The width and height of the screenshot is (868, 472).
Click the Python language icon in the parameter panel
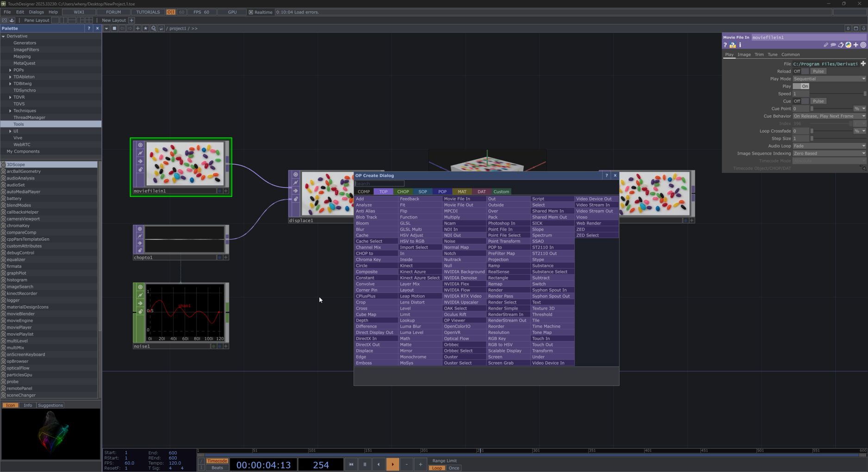pos(848,45)
